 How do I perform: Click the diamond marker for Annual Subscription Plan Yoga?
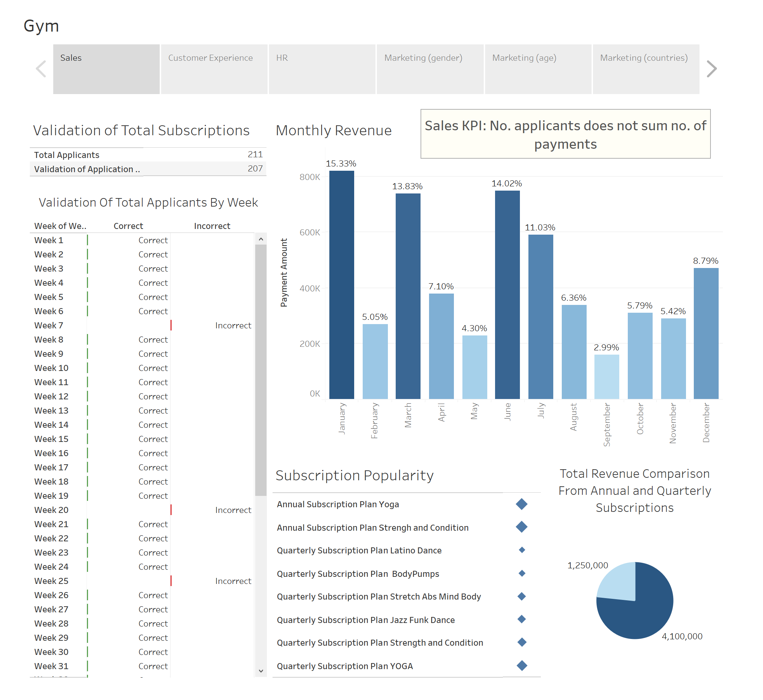click(521, 504)
